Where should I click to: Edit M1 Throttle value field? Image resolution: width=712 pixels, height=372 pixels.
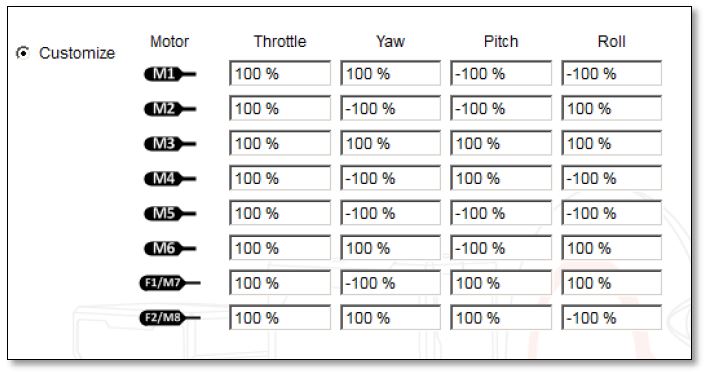coord(280,73)
